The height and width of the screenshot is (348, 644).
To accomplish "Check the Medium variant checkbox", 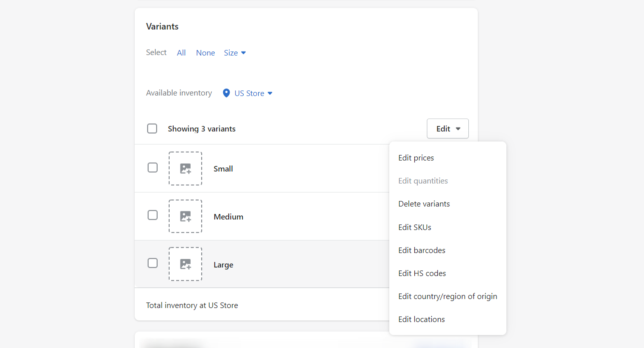I will click(152, 215).
